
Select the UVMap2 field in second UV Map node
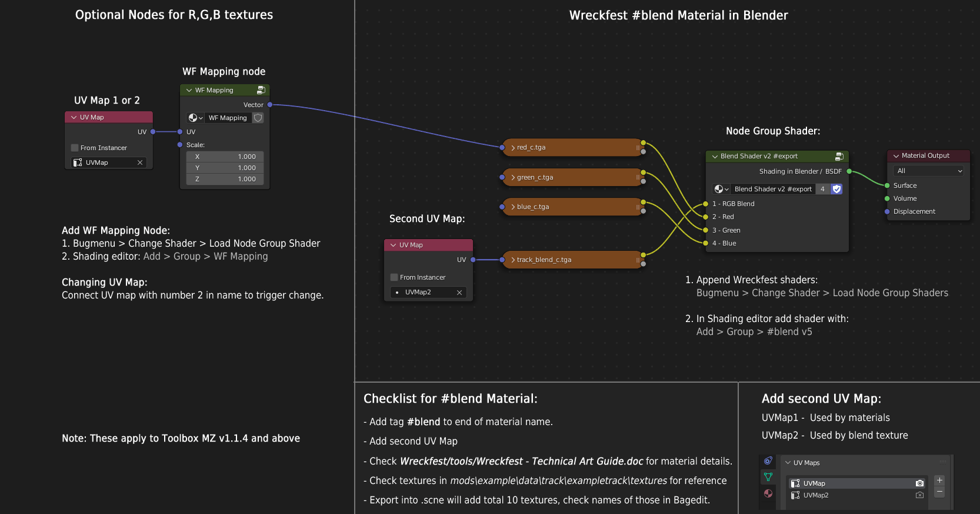tap(428, 292)
